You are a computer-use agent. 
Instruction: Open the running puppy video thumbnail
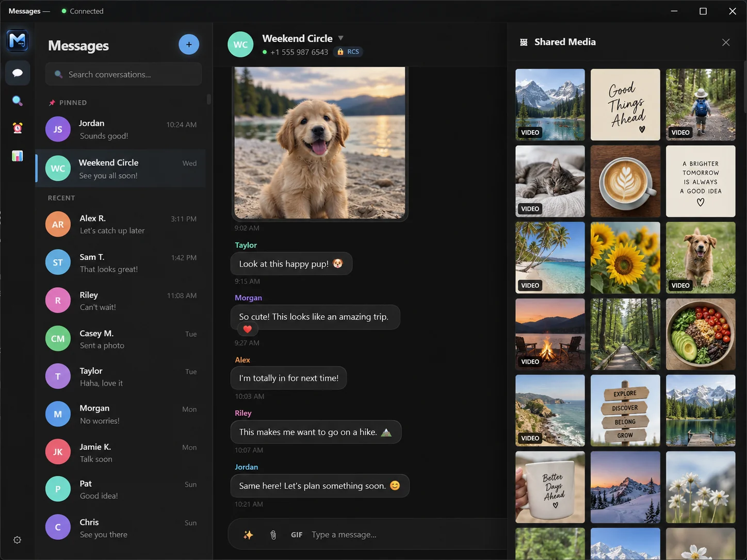pos(701,258)
